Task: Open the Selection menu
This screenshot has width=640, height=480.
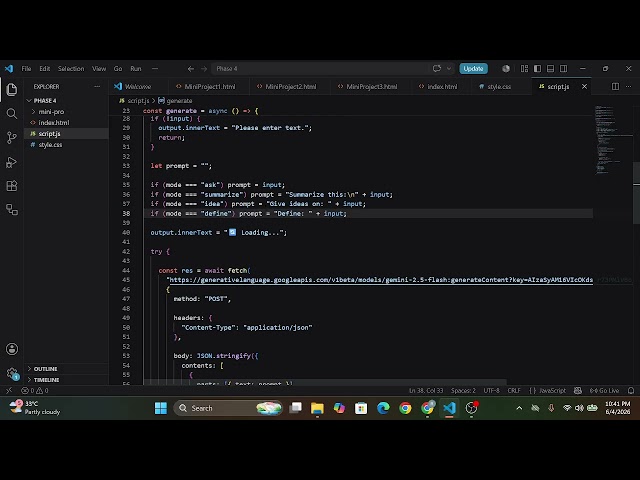Action: (71, 69)
